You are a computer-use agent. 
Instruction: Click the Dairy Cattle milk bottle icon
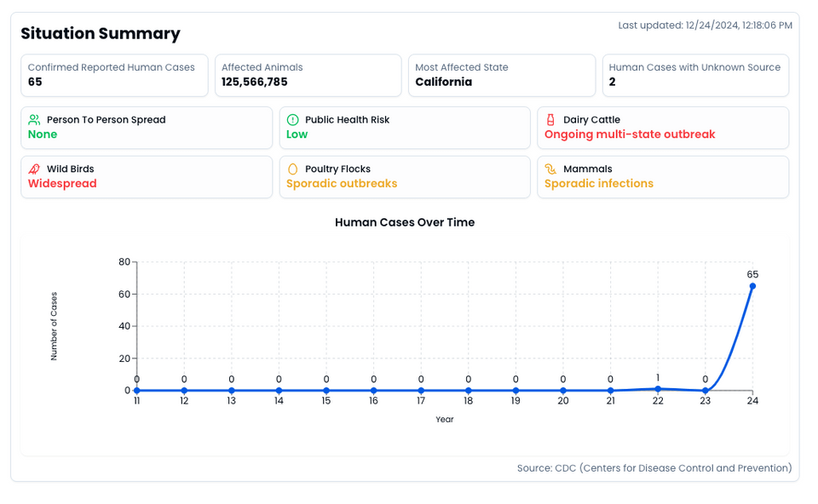click(550, 120)
